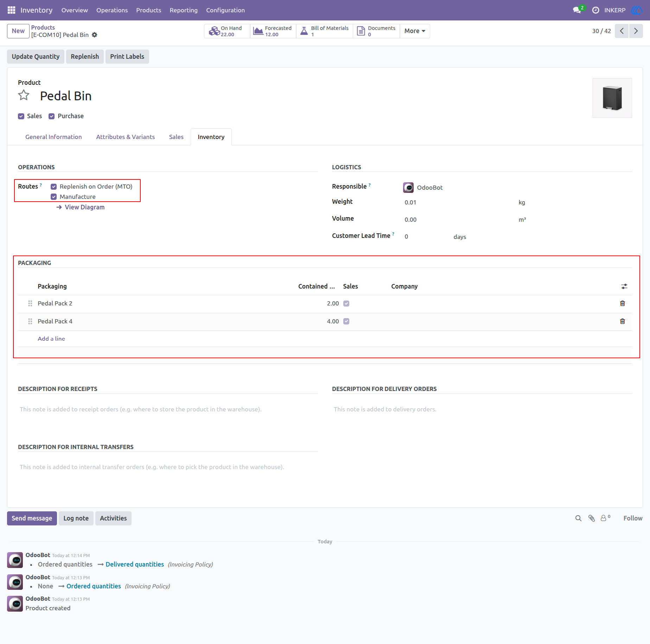650x644 pixels.
Task: Click handle icon of Pedal Pack 4
Action: pyautogui.click(x=30, y=321)
